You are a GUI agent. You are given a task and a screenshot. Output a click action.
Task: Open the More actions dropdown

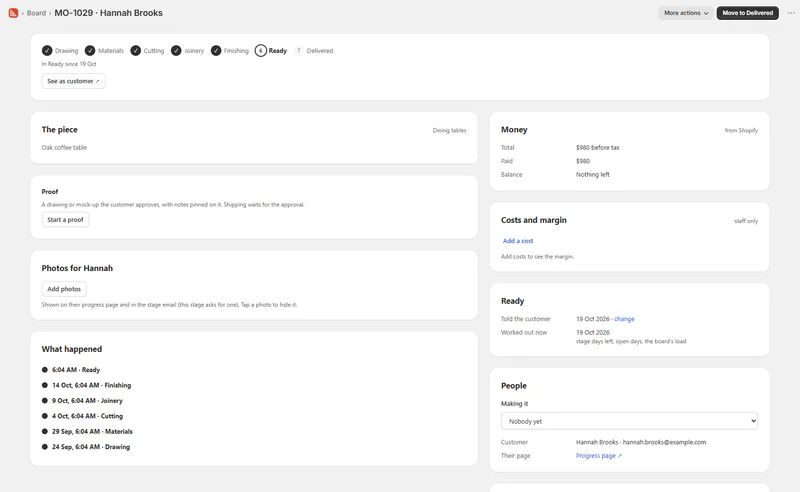tap(686, 13)
